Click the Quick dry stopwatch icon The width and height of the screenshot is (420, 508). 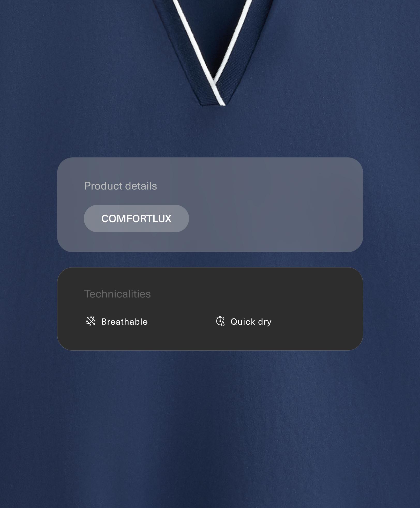pos(220,321)
